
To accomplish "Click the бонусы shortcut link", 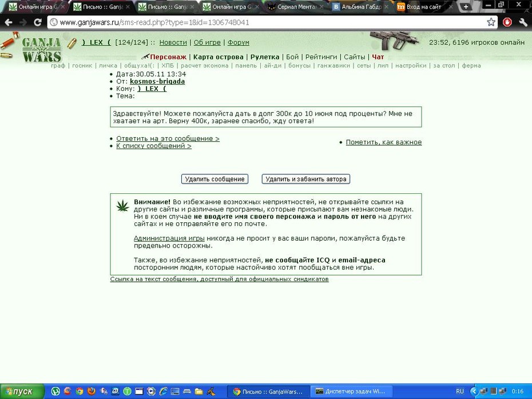I will (x=299, y=65).
